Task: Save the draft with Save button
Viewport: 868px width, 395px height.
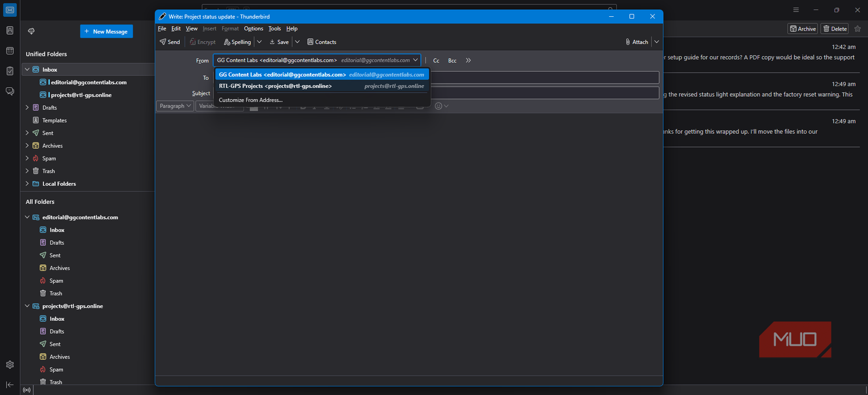Action: click(279, 42)
